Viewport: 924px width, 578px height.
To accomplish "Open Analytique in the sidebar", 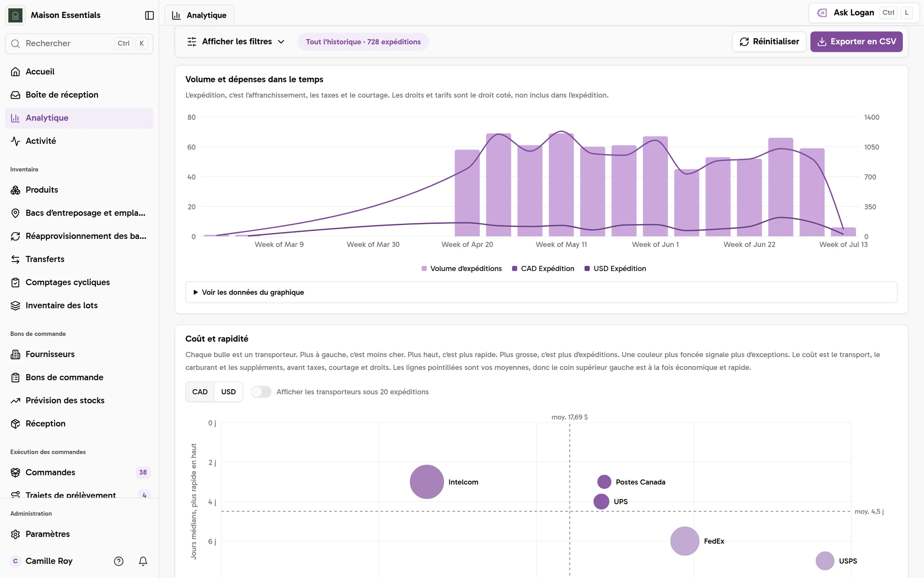I will click(79, 118).
